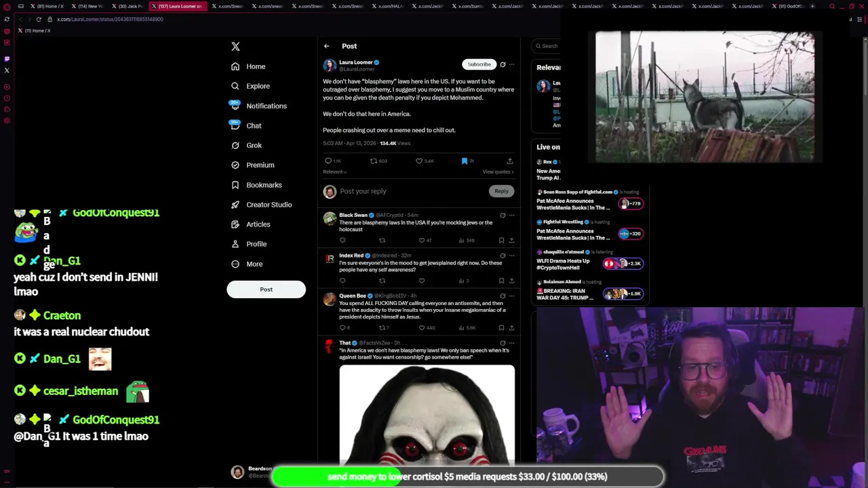This screenshot has height=488, width=868.
Task: Share Queen Bee's reply
Action: pyautogui.click(x=511, y=327)
